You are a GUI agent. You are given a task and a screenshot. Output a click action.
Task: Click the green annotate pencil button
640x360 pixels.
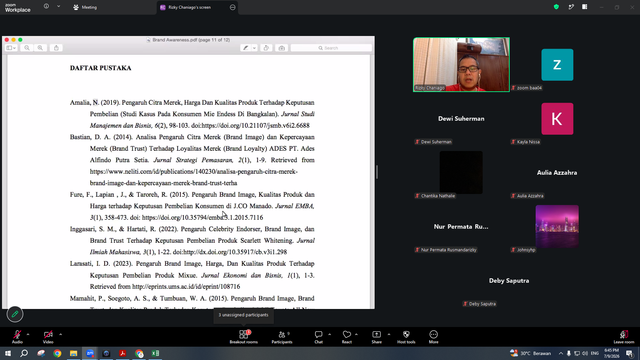coord(15,314)
